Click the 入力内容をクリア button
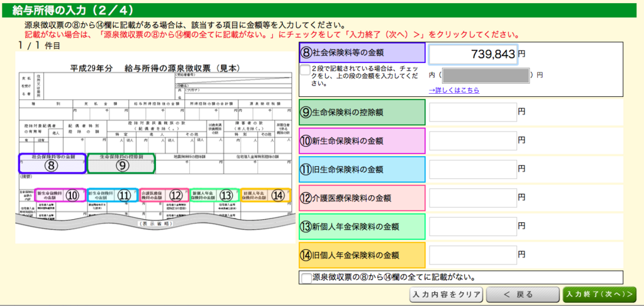This screenshot has width=644, height=306. (x=447, y=295)
